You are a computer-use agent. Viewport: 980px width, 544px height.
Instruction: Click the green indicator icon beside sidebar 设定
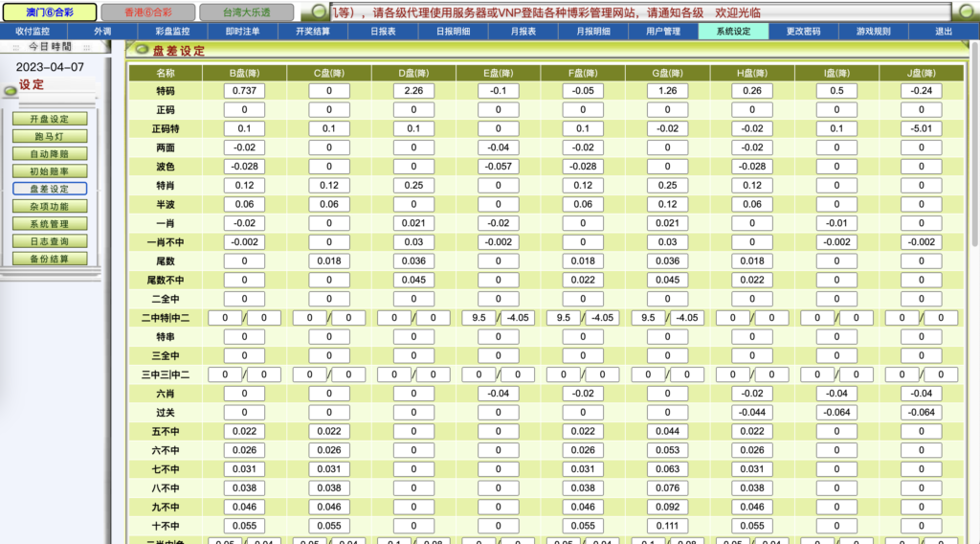pyautogui.click(x=10, y=91)
